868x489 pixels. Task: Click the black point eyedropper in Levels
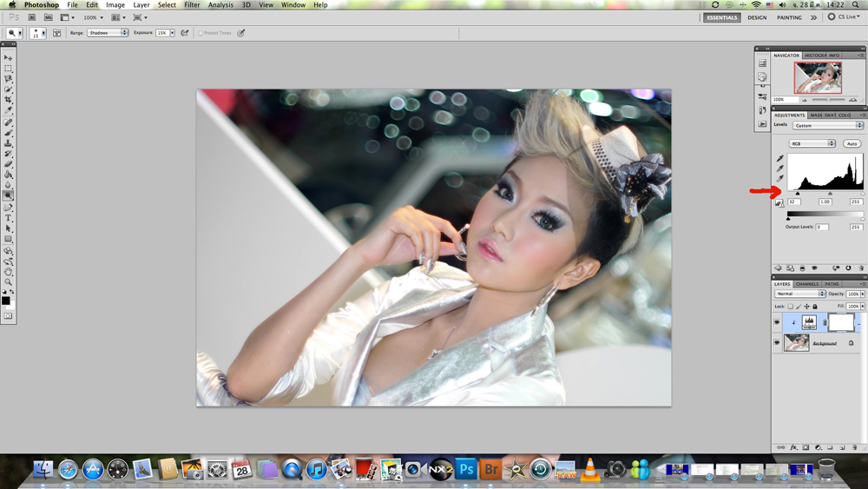[779, 159]
